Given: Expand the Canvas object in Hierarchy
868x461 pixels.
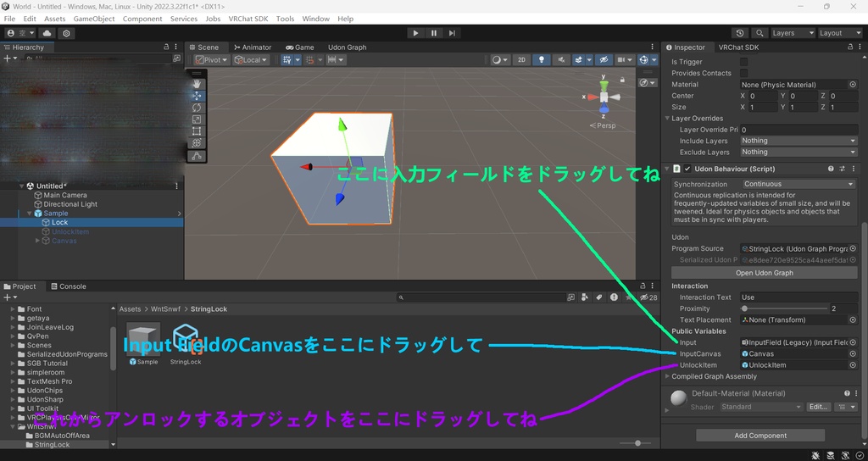Looking at the screenshot, I should tap(37, 241).
